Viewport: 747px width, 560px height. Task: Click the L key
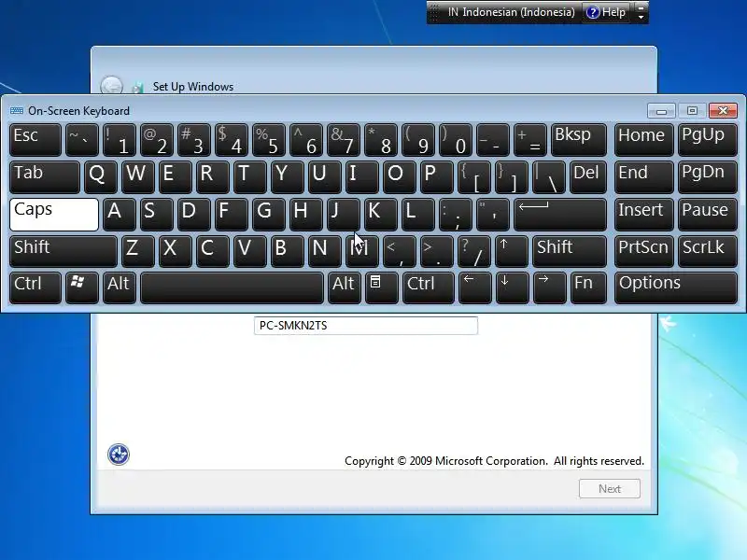tap(417, 215)
